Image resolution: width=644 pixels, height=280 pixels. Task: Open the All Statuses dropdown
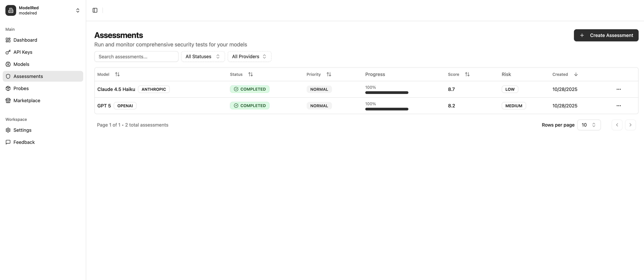(x=203, y=56)
